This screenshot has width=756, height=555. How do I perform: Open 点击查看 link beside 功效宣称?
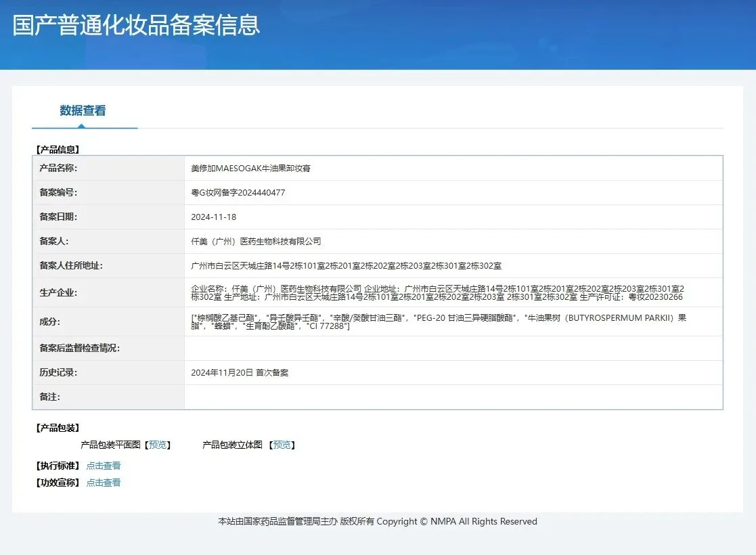click(103, 483)
